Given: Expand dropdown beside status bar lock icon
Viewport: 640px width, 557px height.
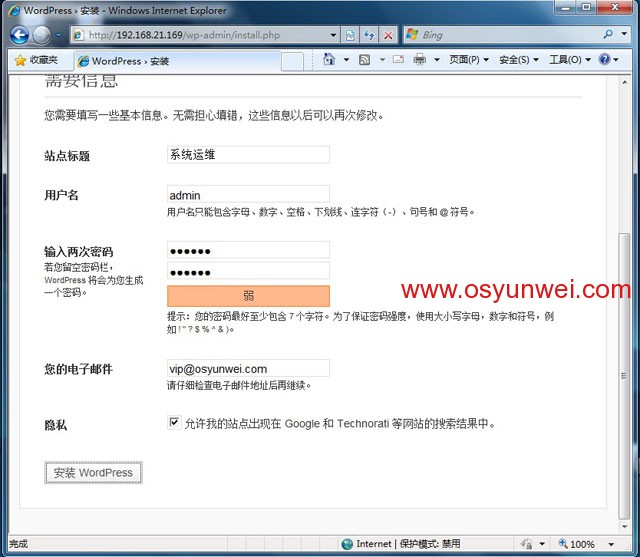Looking at the screenshot, I should [x=542, y=544].
